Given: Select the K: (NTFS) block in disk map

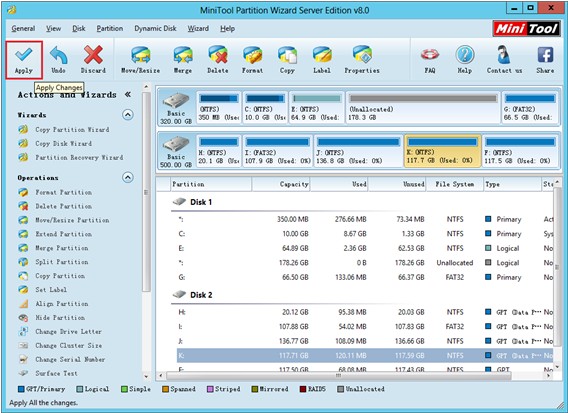Looking at the screenshot, I should pos(443,151).
